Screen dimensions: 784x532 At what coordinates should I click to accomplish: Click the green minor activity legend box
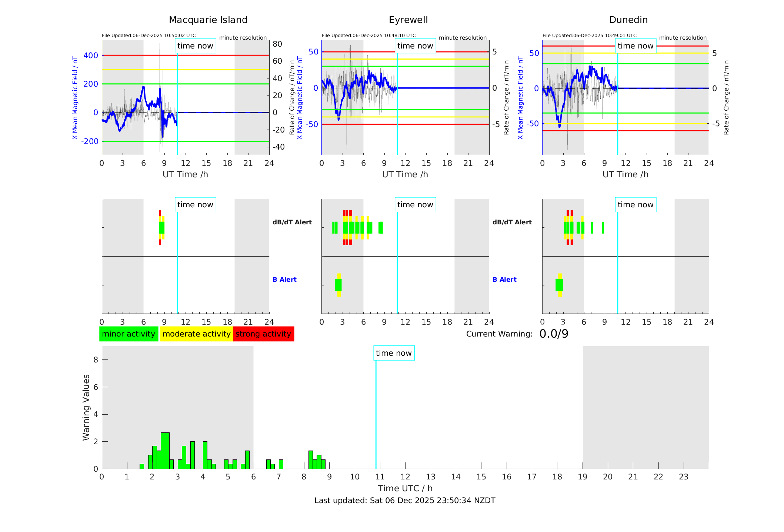tap(129, 334)
